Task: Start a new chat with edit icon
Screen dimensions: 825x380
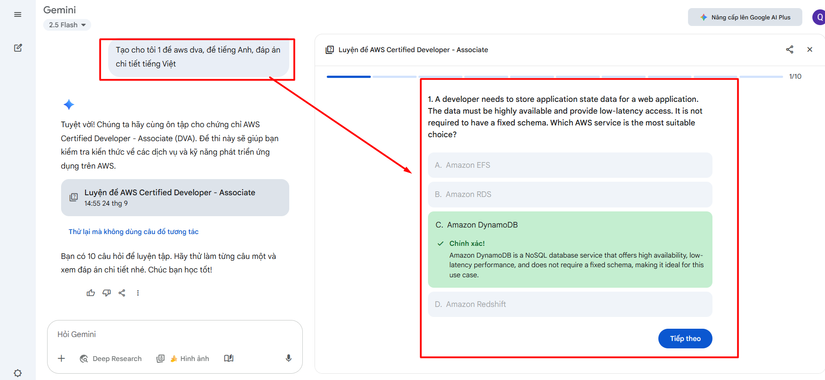Action: pyautogui.click(x=18, y=48)
